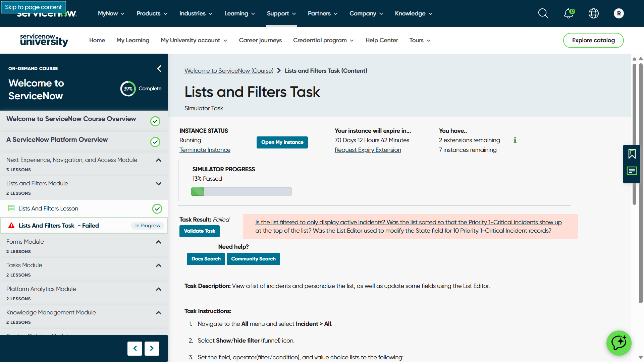Open the R profile avatar menu
The height and width of the screenshot is (362, 644).
pos(619,13)
